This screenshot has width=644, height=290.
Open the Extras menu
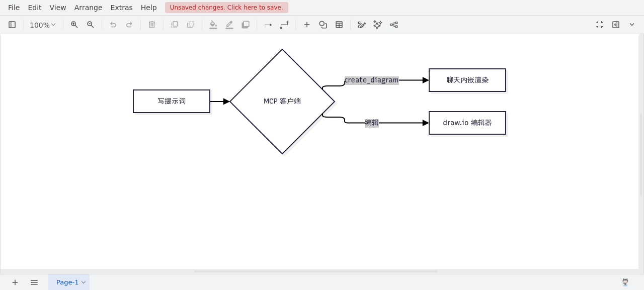click(x=121, y=8)
